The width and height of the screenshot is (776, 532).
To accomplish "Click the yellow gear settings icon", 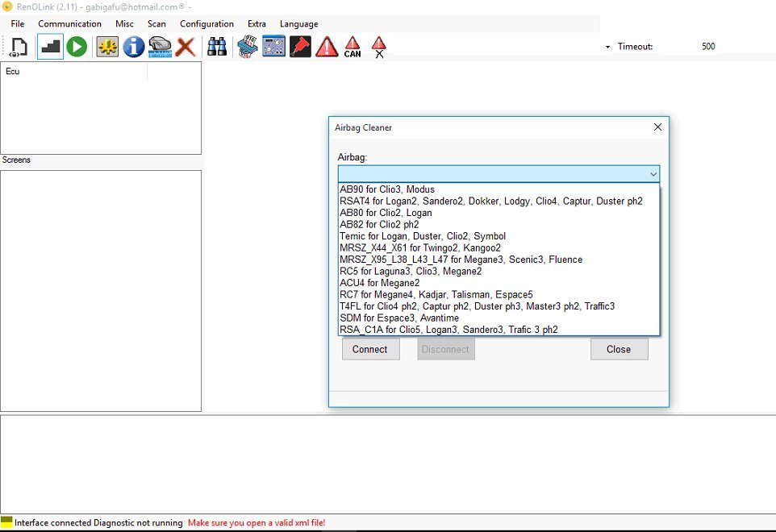I will [x=107, y=47].
